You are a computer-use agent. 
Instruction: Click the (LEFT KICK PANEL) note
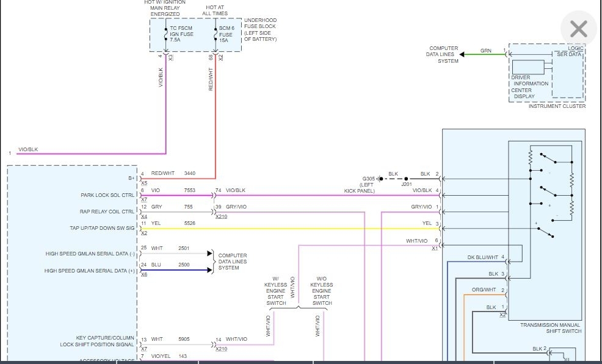(x=360, y=188)
